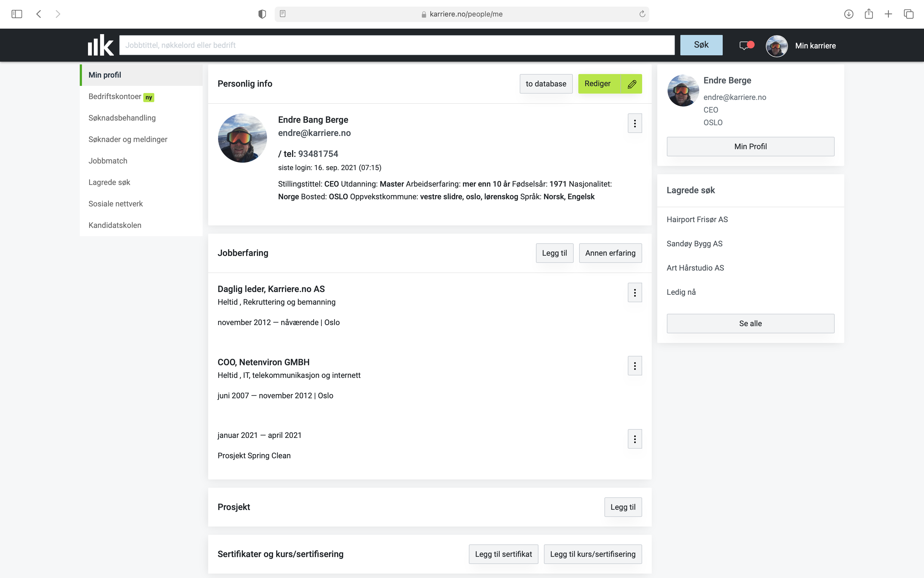
Task: Click Legg til sertifikat button
Action: (x=503, y=554)
